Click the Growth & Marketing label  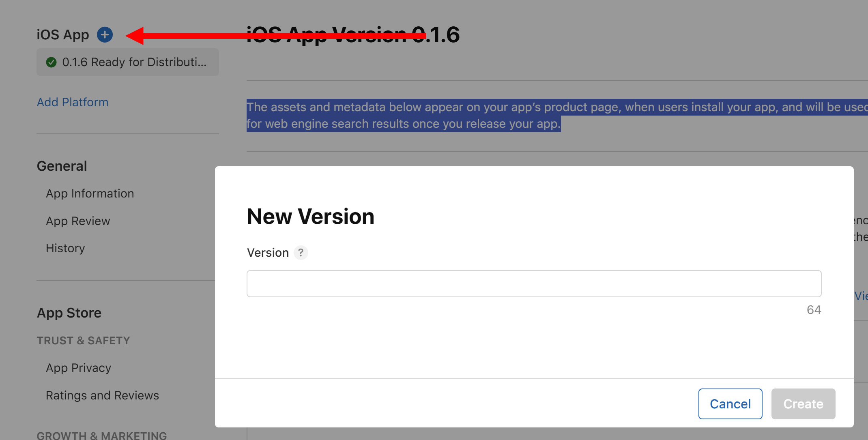pos(101,435)
